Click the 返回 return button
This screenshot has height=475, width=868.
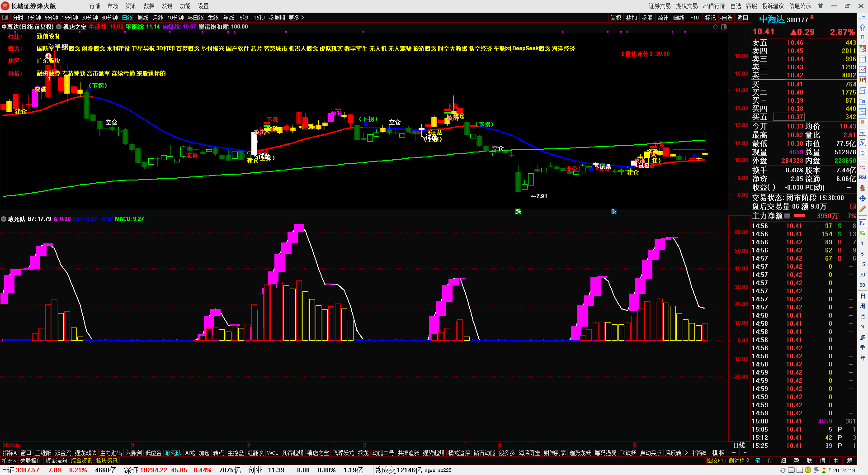(x=743, y=18)
